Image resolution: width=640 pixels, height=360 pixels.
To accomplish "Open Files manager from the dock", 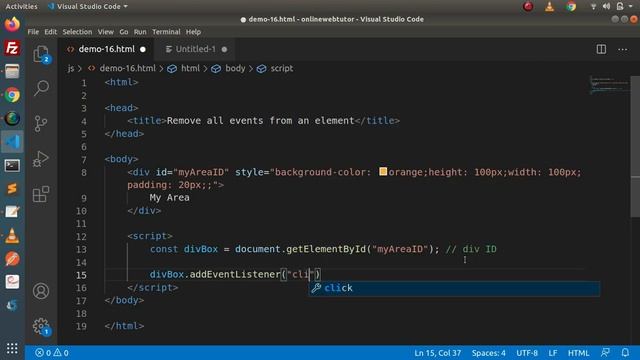I will coord(12,72).
